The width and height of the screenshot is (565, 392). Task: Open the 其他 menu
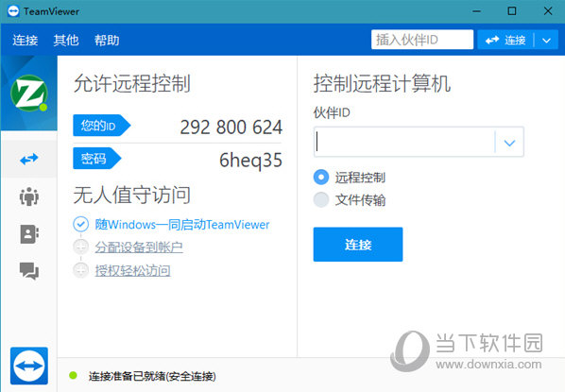click(x=66, y=40)
